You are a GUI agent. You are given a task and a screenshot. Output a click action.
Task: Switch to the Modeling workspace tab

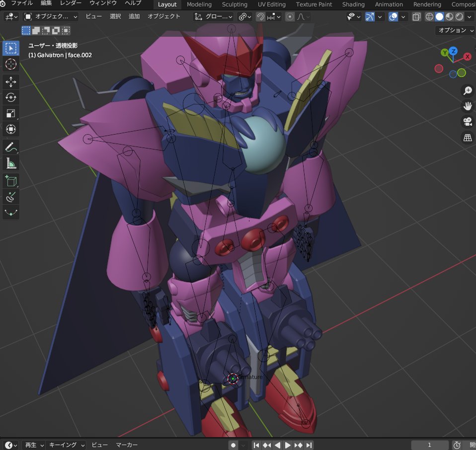click(199, 4)
